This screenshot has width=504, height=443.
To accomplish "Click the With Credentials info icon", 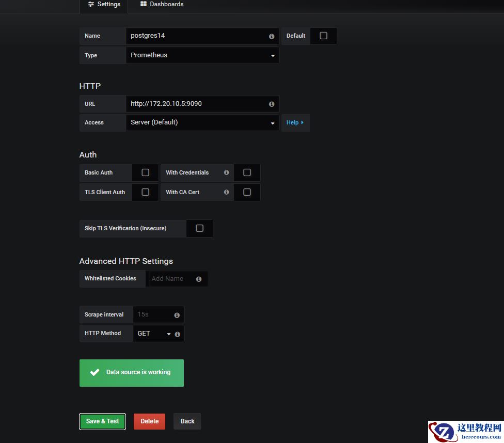I will click(x=226, y=172).
